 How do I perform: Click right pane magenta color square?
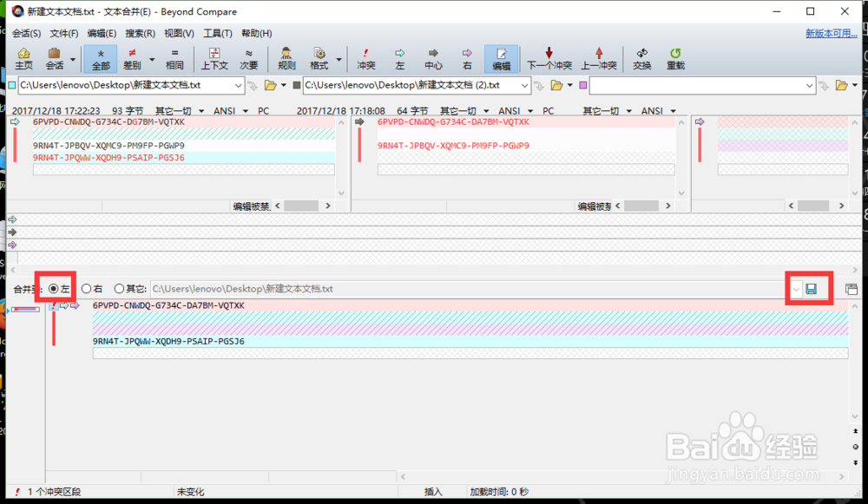[583, 85]
